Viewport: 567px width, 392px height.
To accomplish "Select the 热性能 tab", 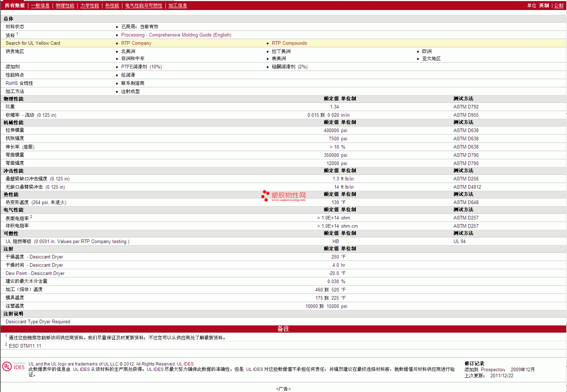I will tap(112, 6).
